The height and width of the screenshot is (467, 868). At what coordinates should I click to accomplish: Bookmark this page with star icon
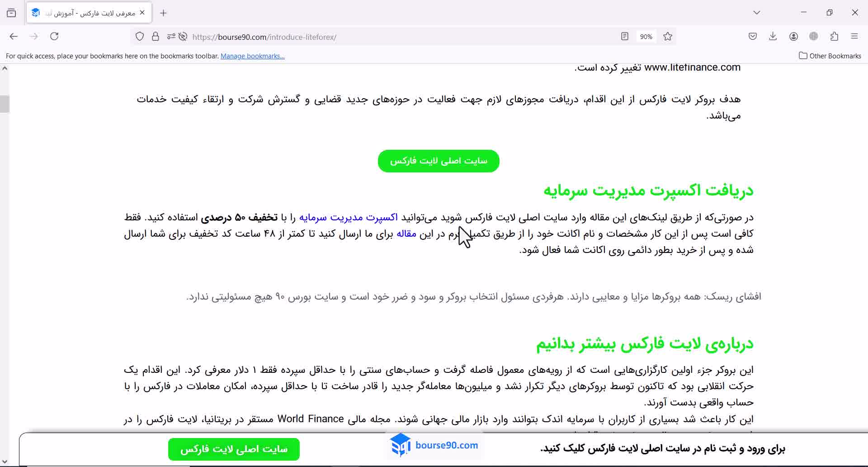tap(668, 37)
